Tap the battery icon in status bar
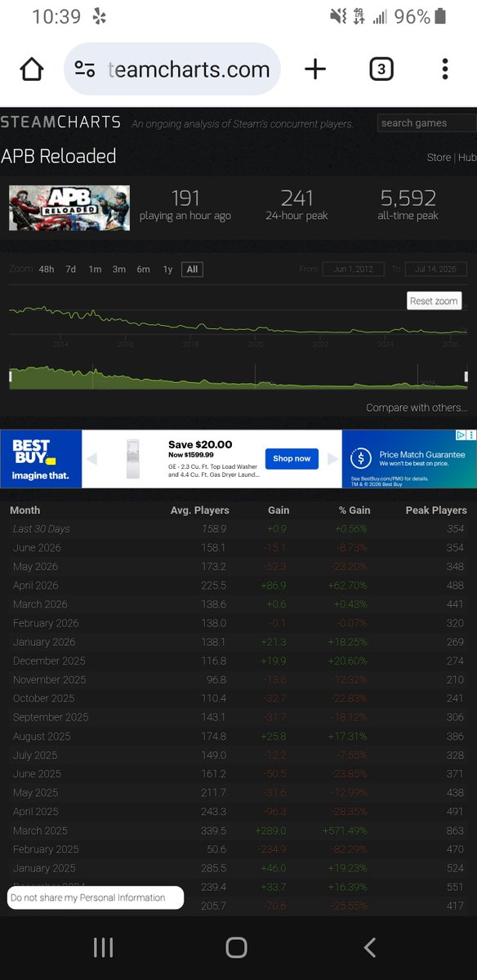This screenshot has height=980, width=477. [441, 16]
